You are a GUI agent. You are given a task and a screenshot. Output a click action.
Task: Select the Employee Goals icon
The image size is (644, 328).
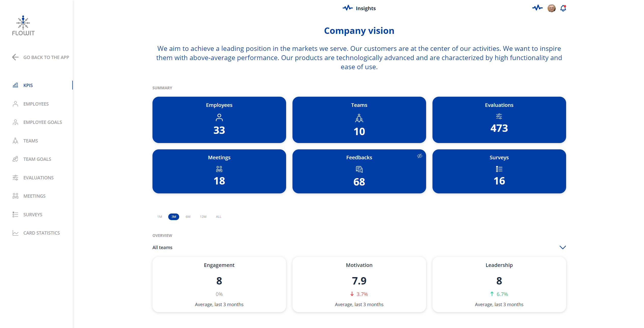pyautogui.click(x=15, y=122)
